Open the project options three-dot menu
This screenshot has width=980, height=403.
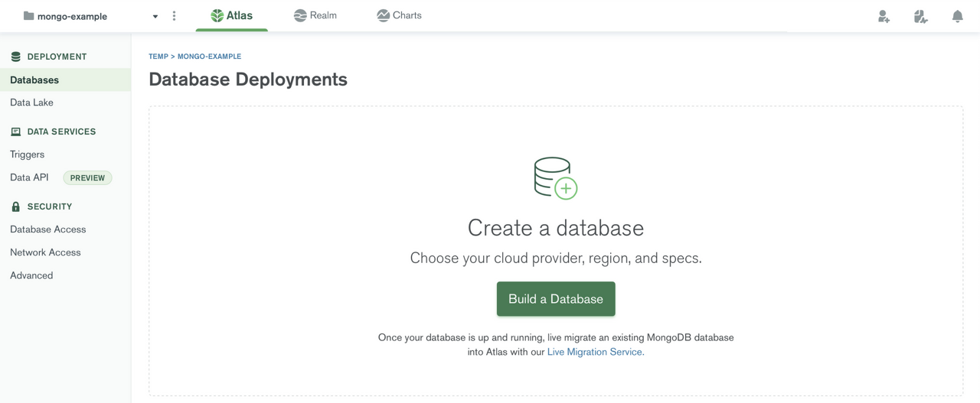[174, 15]
